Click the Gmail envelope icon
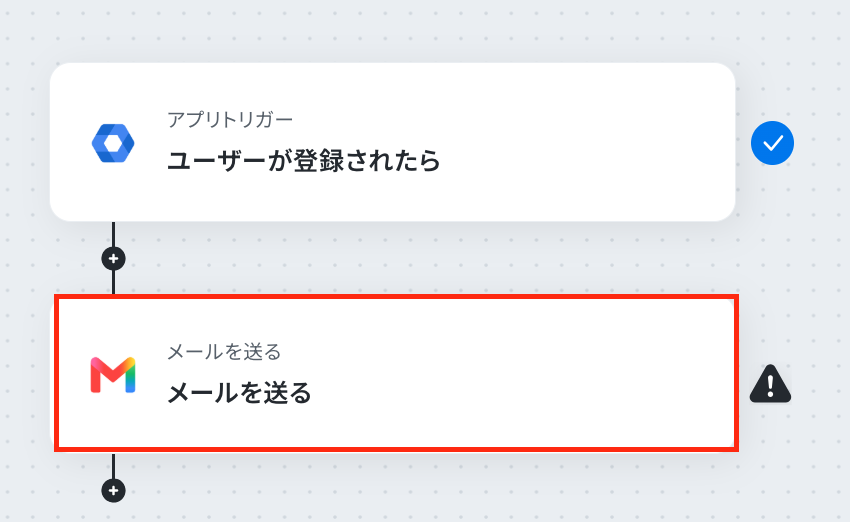The height and width of the screenshot is (522, 850). [113, 375]
